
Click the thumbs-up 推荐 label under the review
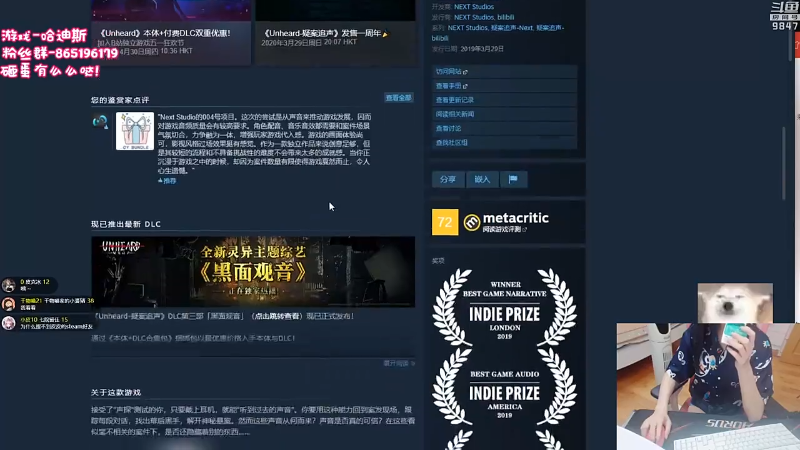click(167, 181)
